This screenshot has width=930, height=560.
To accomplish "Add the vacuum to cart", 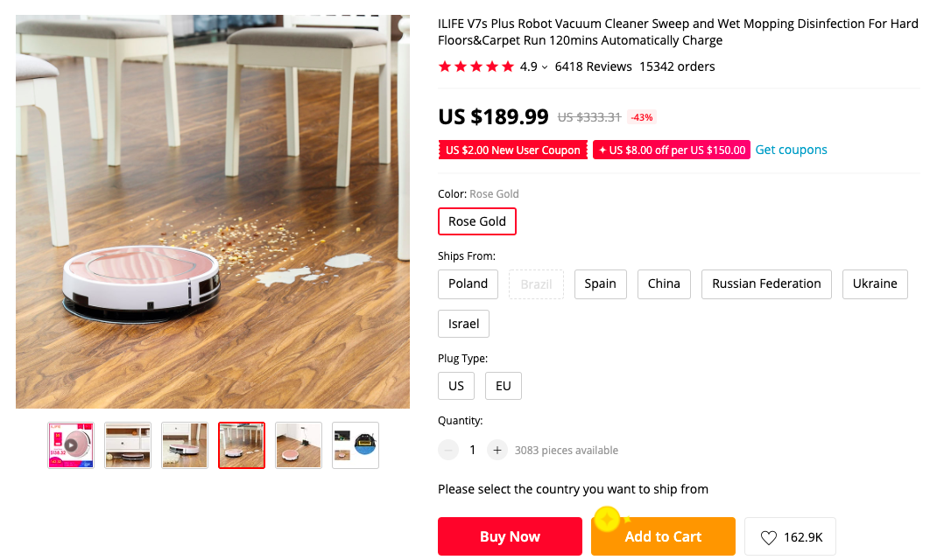I will pyautogui.click(x=663, y=536).
